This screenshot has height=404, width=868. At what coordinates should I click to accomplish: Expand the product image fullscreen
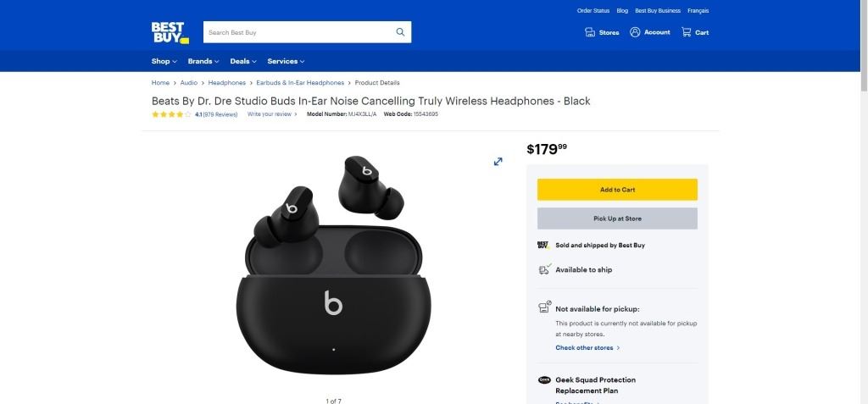click(x=498, y=162)
